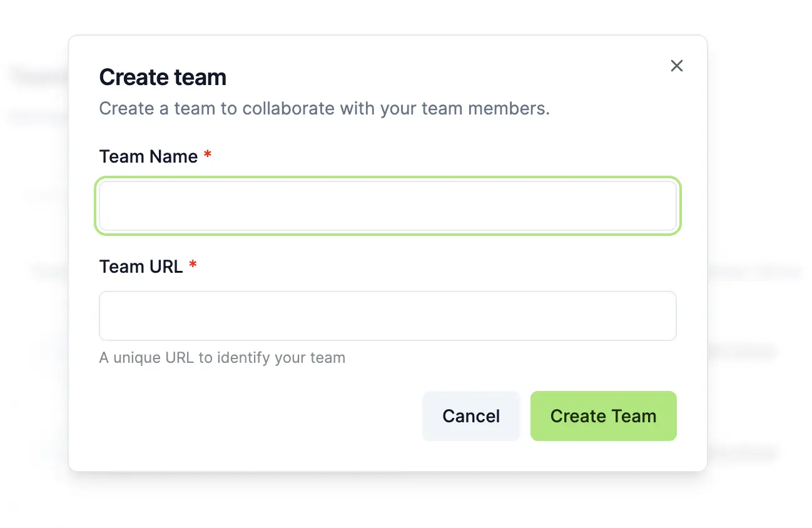
Task: Click the Team URL label
Action: click(x=141, y=267)
